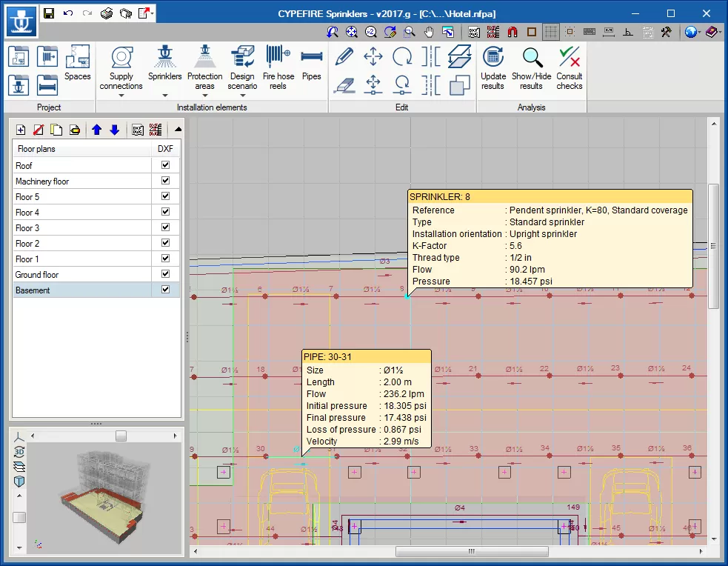Move the floor plan down with the blue arrow

pos(115,130)
